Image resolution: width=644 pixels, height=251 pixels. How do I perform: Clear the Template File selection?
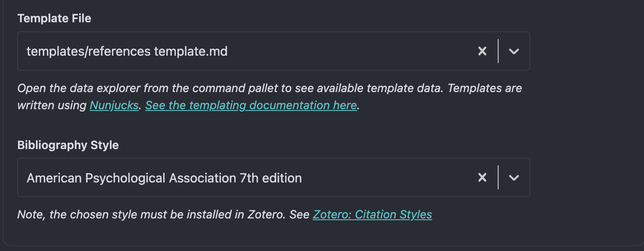(x=482, y=51)
